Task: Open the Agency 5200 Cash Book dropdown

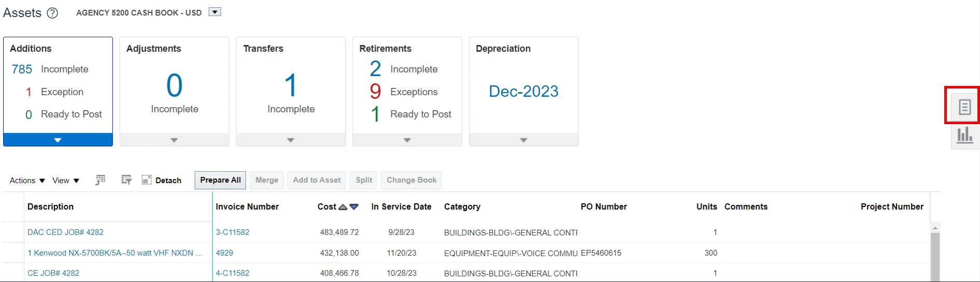Action: (215, 12)
